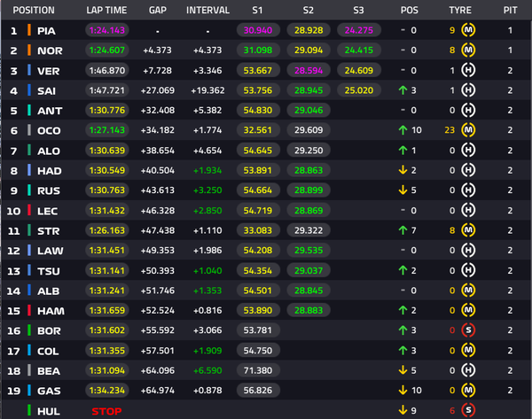Click SAI's S3 time 25.020
Image resolution: width=532 pixels, height=419 pixels.
tap(359, 90)
